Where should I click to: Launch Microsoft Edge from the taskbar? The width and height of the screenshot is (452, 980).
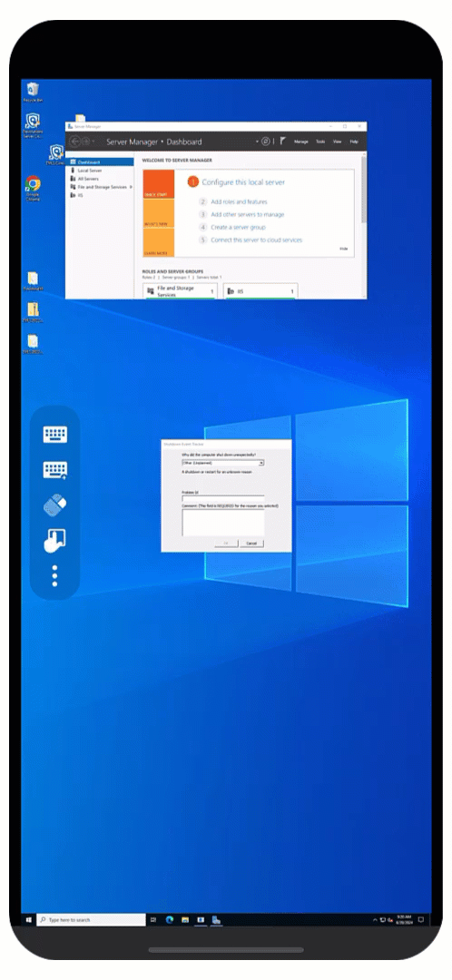click(170, 920)
